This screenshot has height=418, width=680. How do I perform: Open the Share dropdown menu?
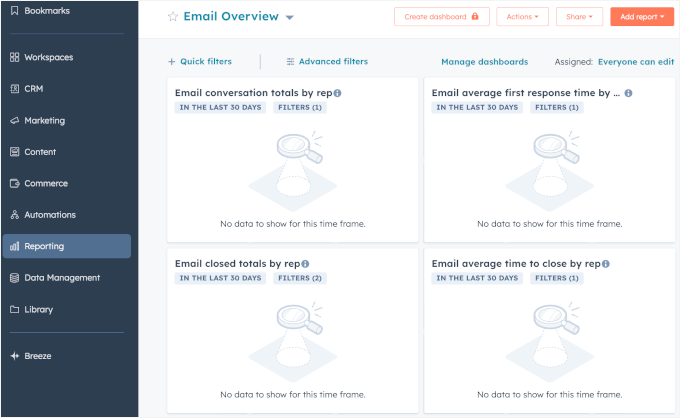(x=579, y=17)
